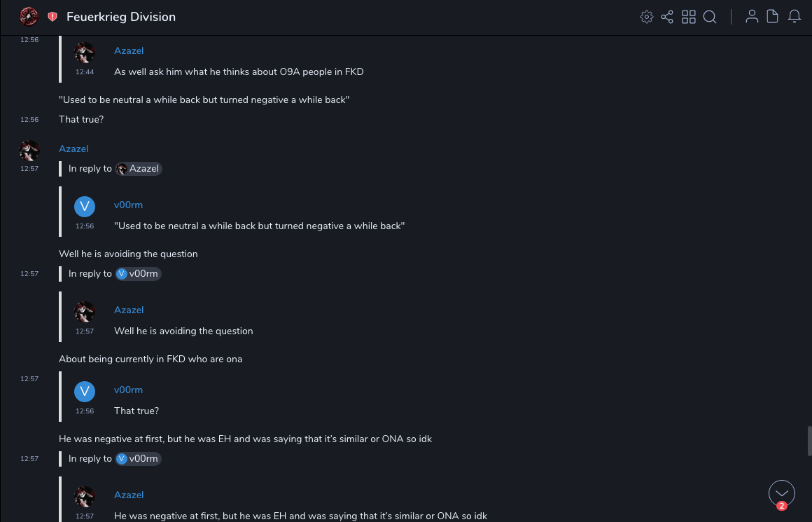Viewport: 812px width, 522px height.
Task: Click the red shield encryption icon
Action: 52,17
